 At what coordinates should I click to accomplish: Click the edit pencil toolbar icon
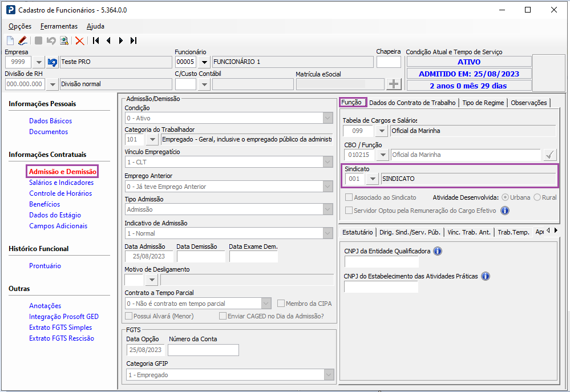pyautogui.click(x=23, y=41)
